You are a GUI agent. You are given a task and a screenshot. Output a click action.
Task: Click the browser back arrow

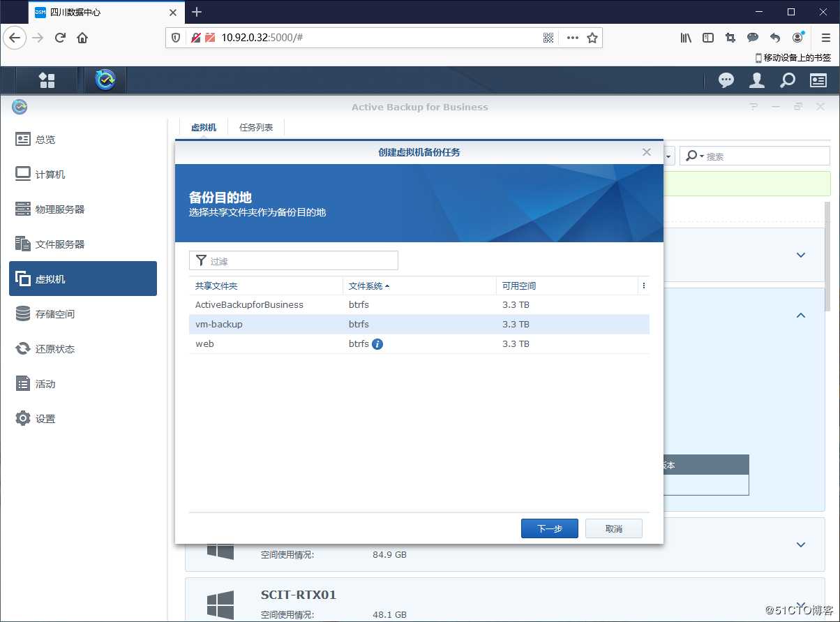pos(15,38)
